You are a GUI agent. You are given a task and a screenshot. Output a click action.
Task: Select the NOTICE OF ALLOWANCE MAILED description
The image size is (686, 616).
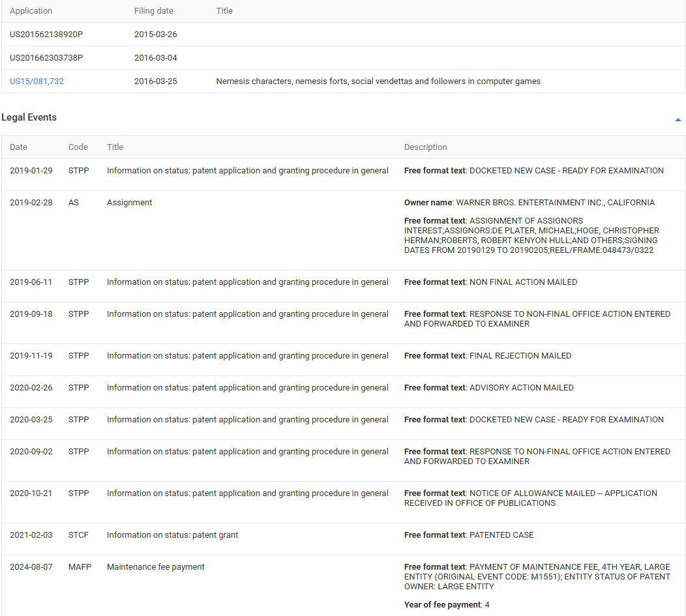point(531,498)
